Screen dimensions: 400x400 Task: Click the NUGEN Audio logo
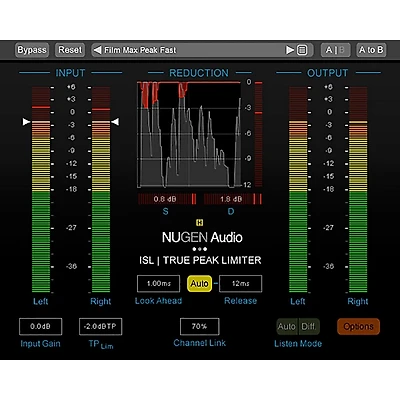pos(202,237)
